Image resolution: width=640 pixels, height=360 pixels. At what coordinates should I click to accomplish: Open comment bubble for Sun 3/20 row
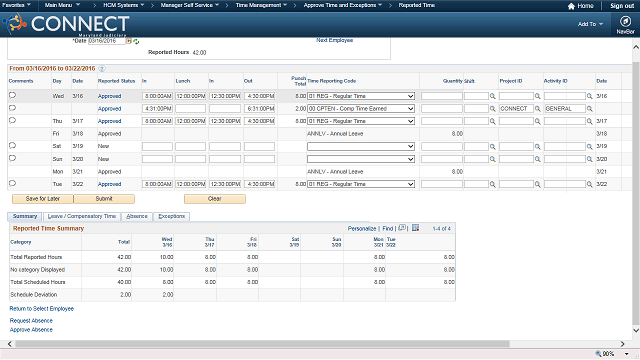[x=12, y=158]
